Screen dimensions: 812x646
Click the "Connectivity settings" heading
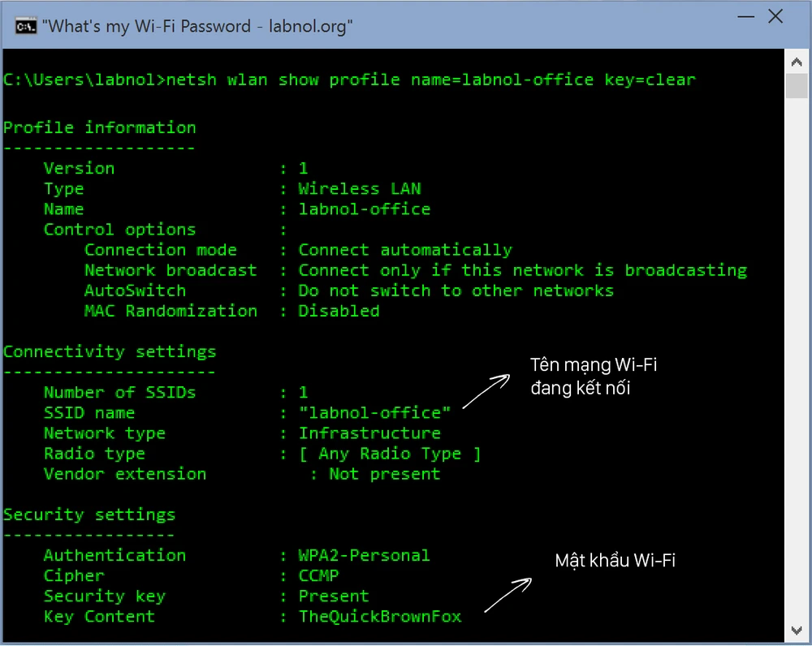pos(110,351)
